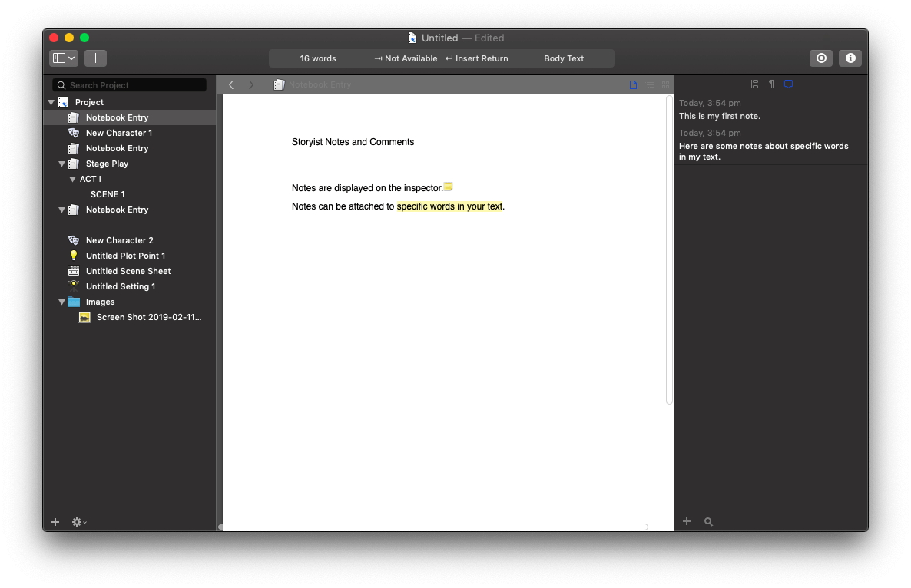This screenshot has width=911, height=588.
Task: Click the Untitled document icon in title bar
Action: (412, 38)
